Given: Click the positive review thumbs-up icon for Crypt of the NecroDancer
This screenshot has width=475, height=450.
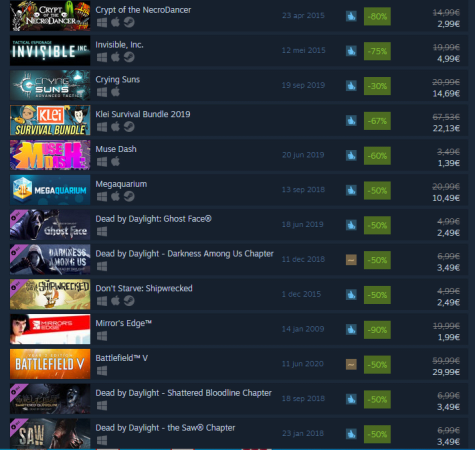Looking at the screenshot, I should pyautogui.click(x=351, y=16).
